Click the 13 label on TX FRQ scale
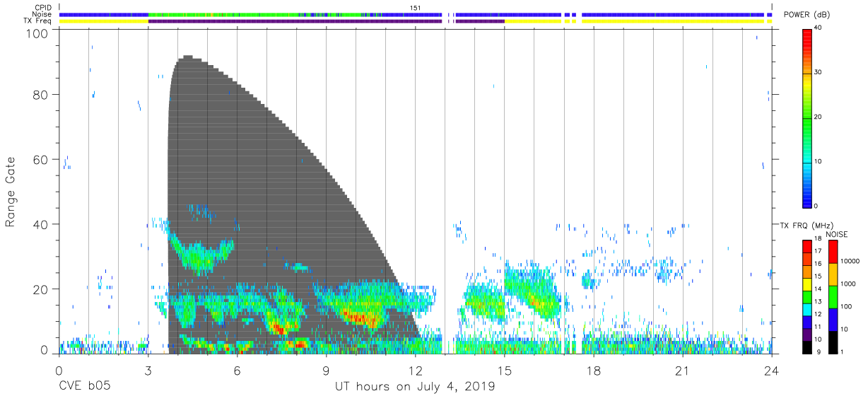 817,301
